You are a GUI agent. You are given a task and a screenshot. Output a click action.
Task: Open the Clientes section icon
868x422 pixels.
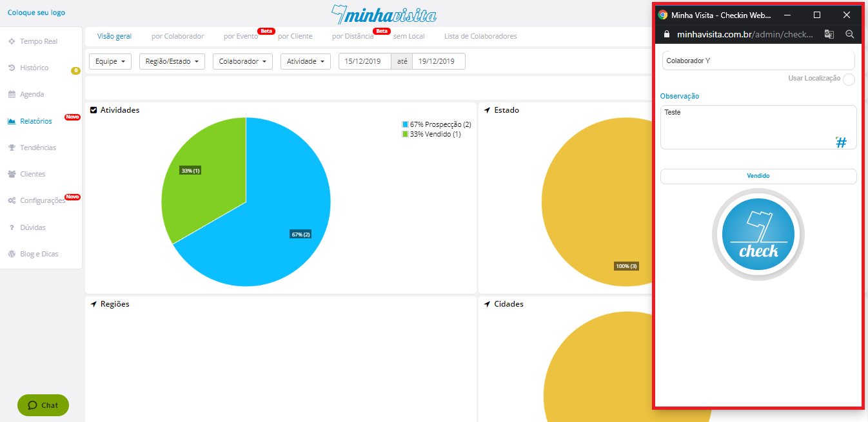tap(12, 174)
